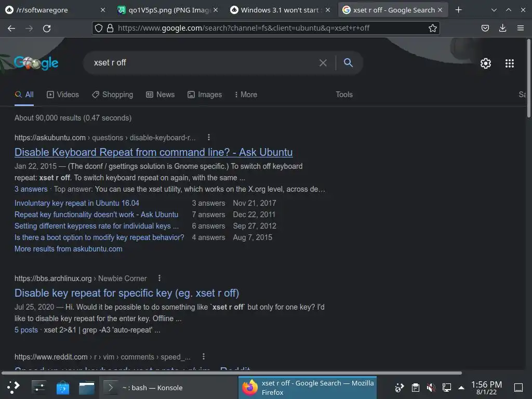Click the vertical page scrollbar thumb
This screenshot has height=399, width=532.
click(x=528, y=78)
